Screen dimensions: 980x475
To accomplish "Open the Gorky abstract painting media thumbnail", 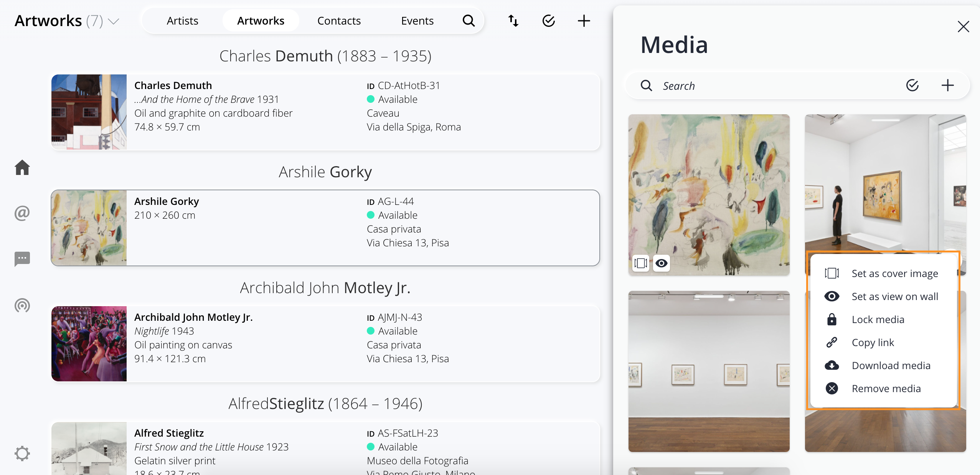I will (709, 195).
